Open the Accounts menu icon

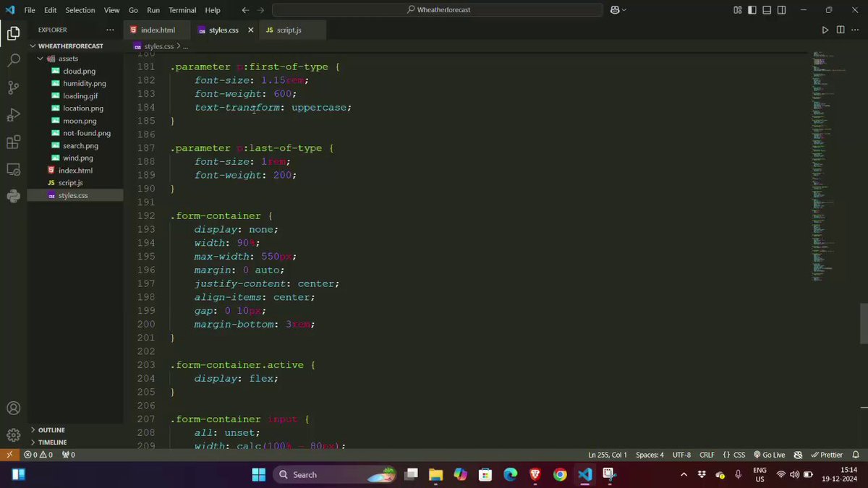(13, 408)
